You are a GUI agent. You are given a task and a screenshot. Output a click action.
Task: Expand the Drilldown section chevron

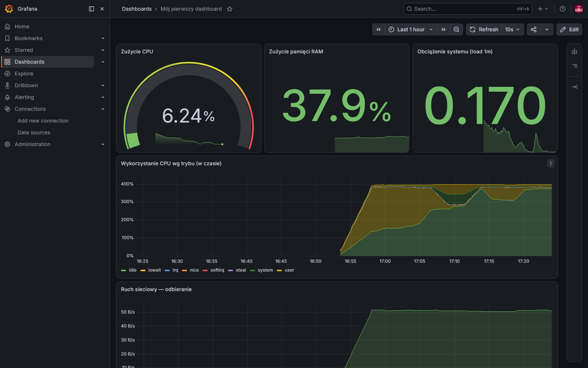[103, 85]
